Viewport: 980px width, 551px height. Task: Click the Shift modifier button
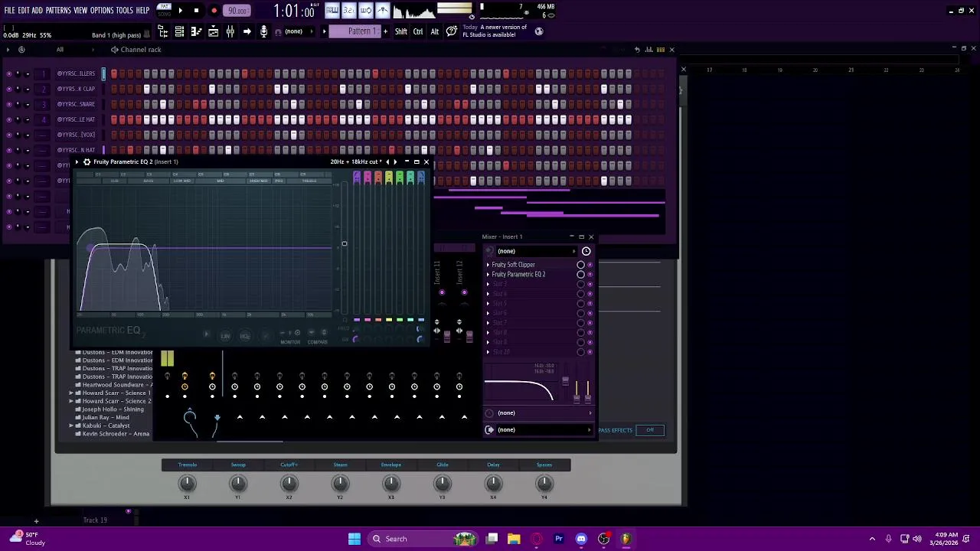401,31
